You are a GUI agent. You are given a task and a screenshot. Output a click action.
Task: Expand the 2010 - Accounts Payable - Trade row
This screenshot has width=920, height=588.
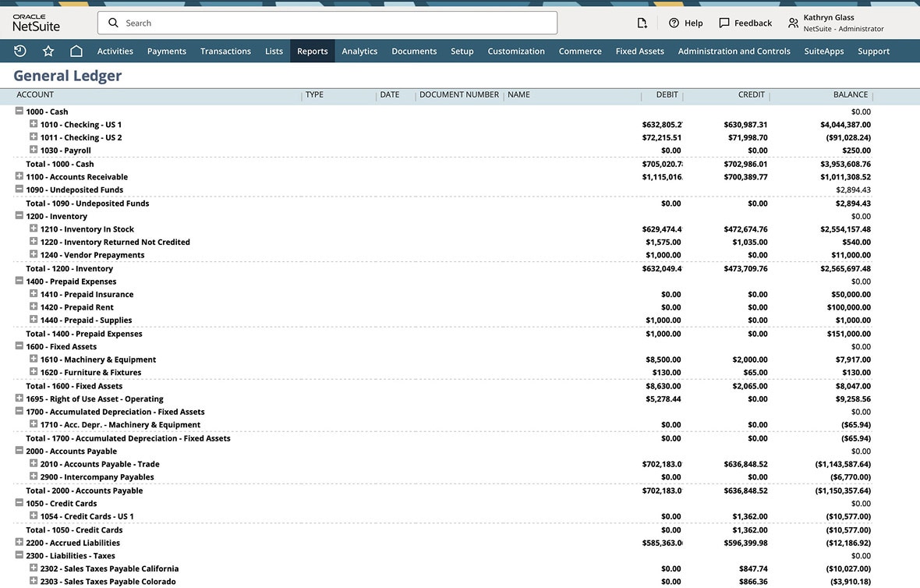(x=32, y=464)
